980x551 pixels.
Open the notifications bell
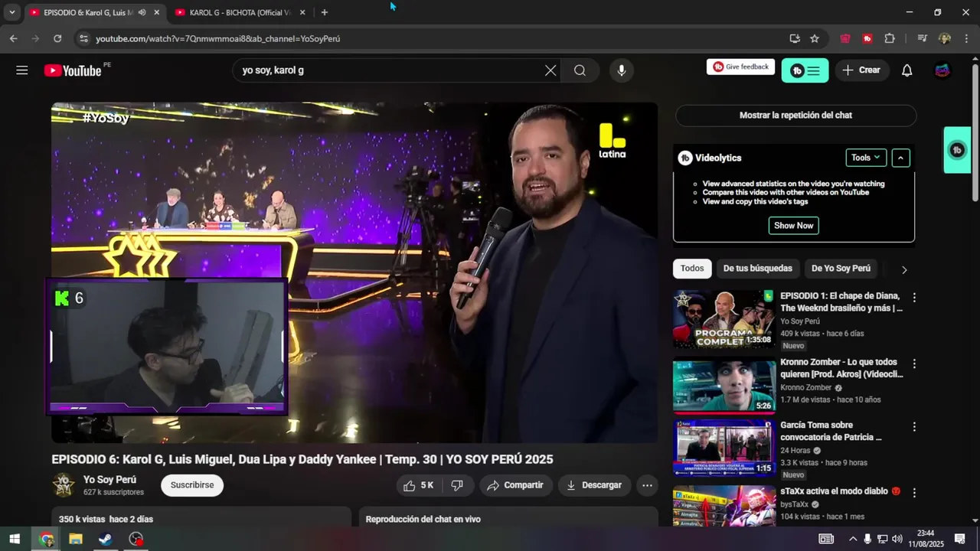click(906, 70)
